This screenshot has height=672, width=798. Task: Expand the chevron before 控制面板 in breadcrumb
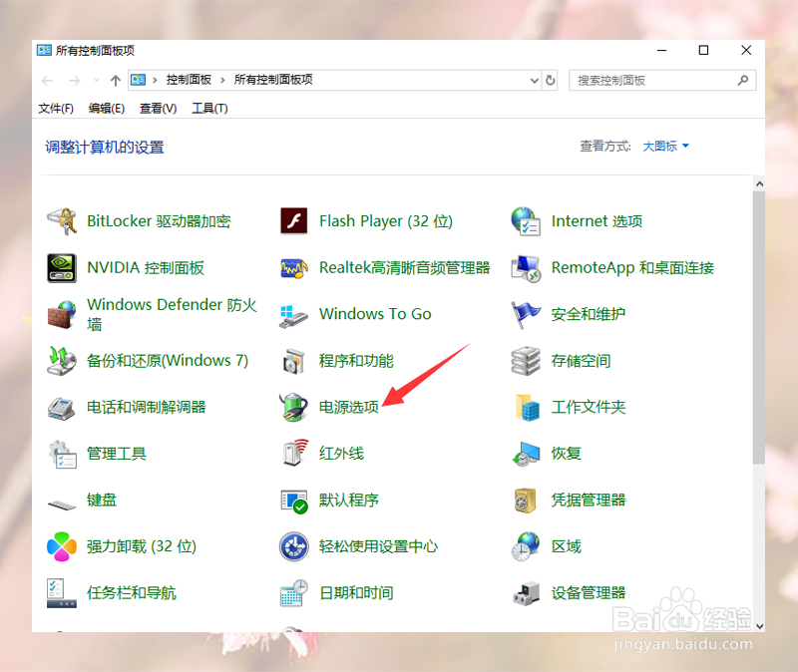click(x=155, y=80)
